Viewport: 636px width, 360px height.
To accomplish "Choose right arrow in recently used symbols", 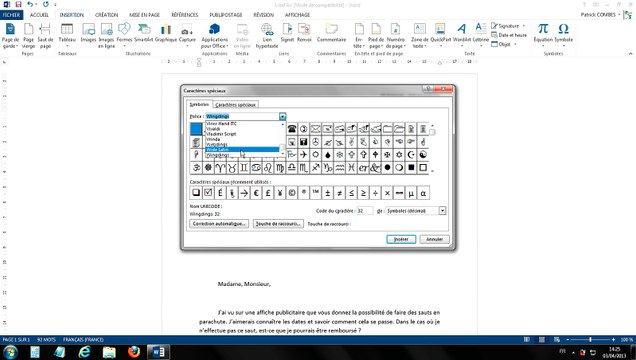I will click(244, 193).
